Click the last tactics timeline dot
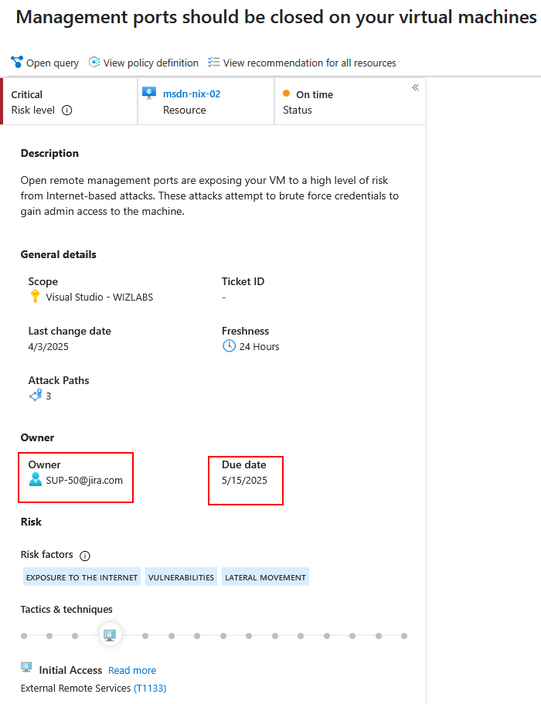The image size is (541, 704). 404,636
